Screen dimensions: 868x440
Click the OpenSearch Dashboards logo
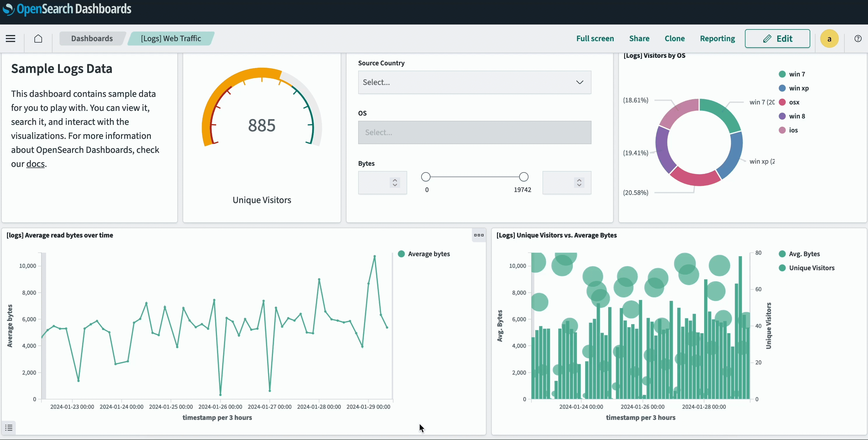(67, 9)
